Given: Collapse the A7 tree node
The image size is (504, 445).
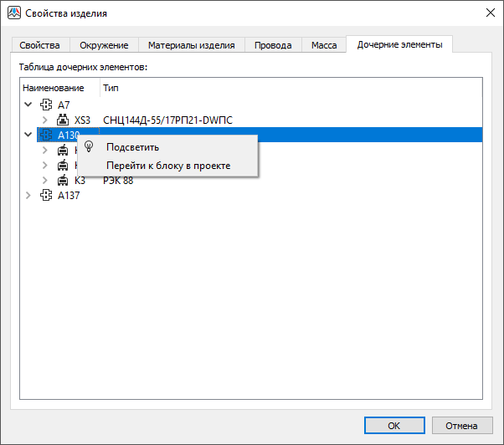Looking at the screenshot, I should coord(28,105).
